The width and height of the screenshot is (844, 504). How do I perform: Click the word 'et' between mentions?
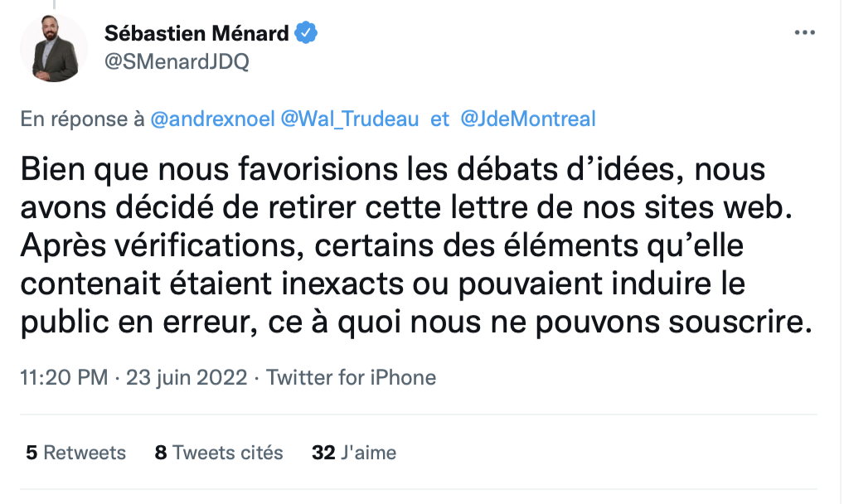pyautogui.click(x=439, y=119)
